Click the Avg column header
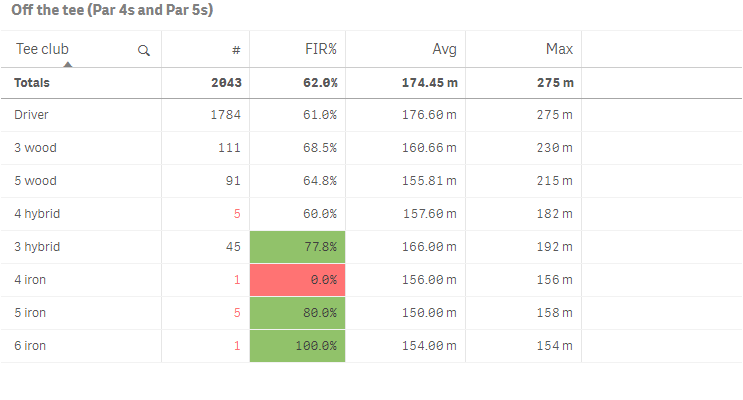 444,49
